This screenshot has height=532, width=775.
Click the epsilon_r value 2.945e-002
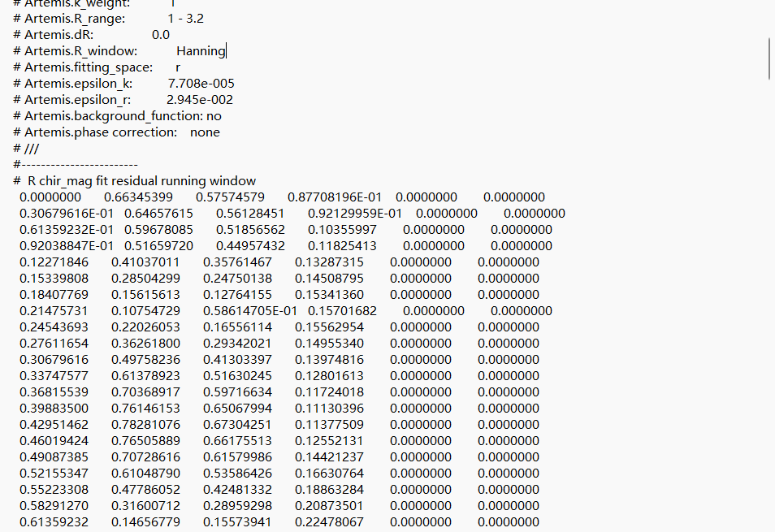(199, 99)
